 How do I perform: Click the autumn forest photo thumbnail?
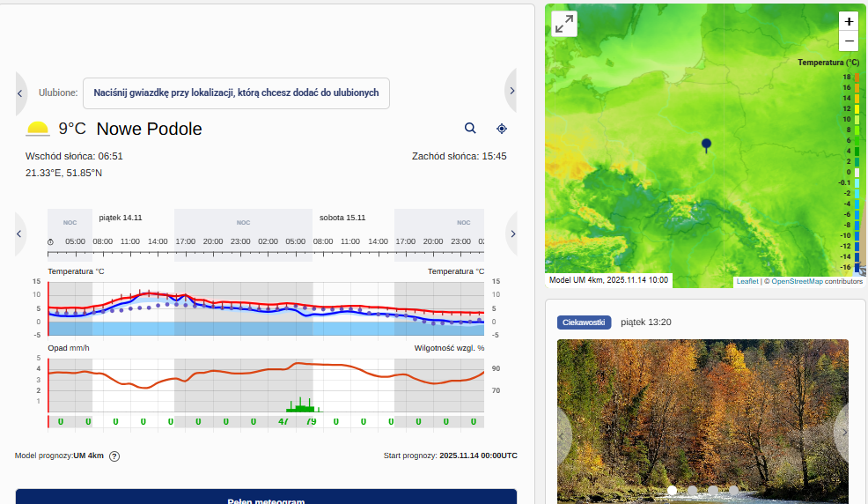pyautogui.click(x=702, y=414)
